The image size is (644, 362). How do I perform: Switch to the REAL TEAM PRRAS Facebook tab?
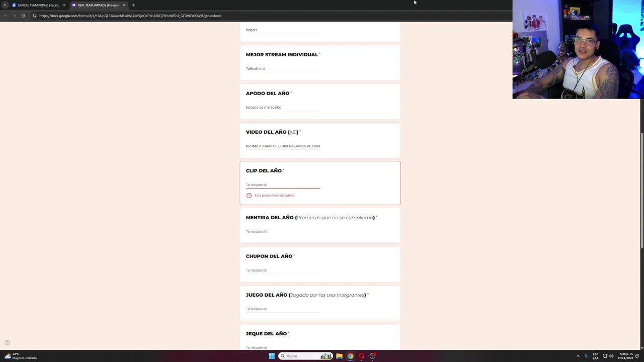pos(38,5)
